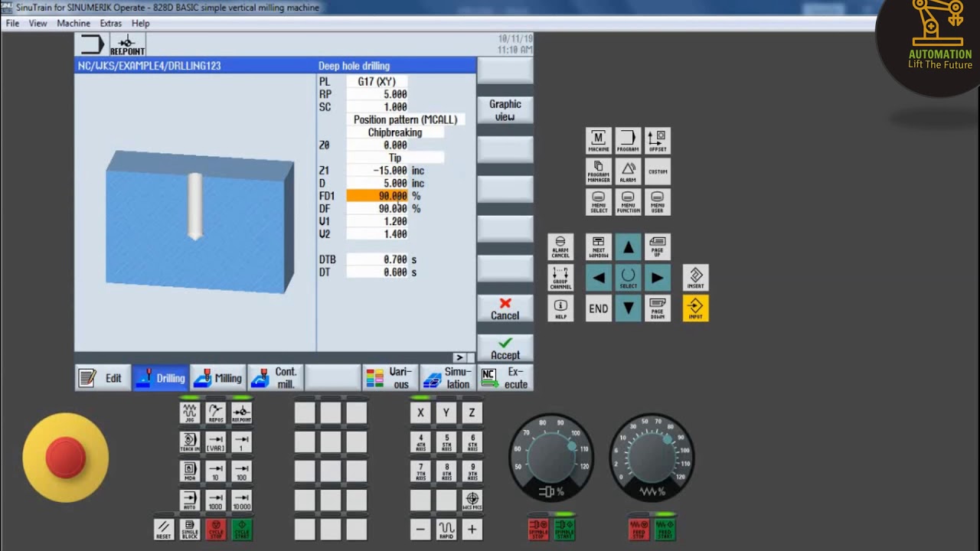
Task: Open the Milling softkey tab
Action: [218, 378]
